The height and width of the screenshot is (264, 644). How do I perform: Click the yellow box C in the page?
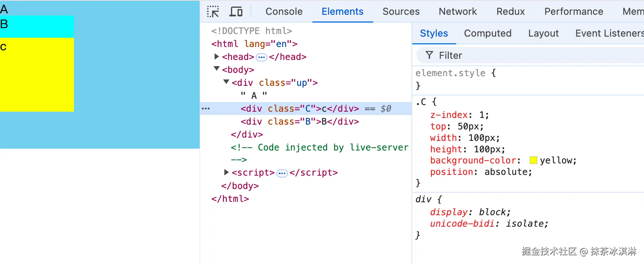point(37,74)
